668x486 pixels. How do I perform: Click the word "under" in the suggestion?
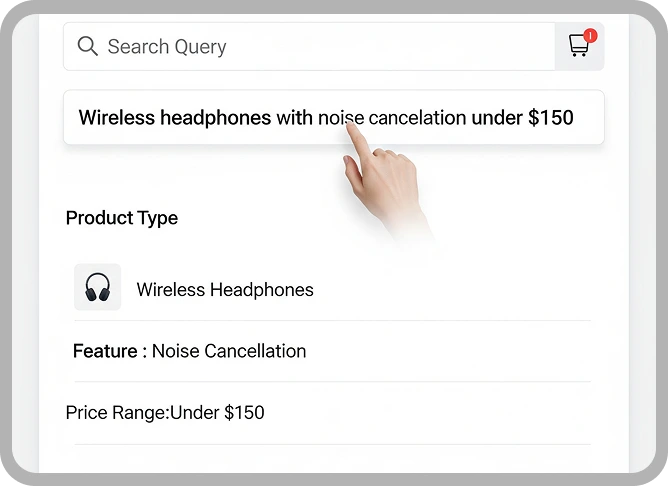[x=497, y=118]
